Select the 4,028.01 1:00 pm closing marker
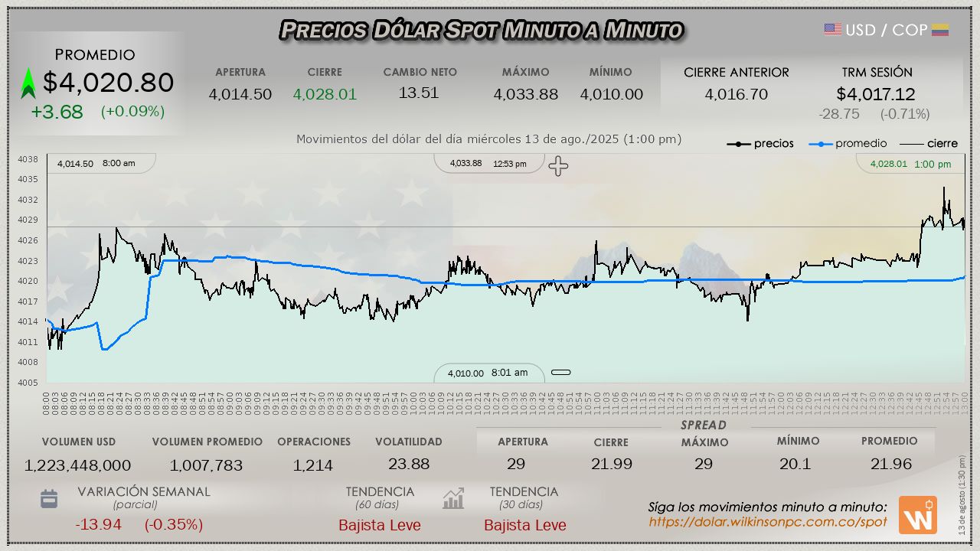Screen dimensions: 980x551 [910, 164]
